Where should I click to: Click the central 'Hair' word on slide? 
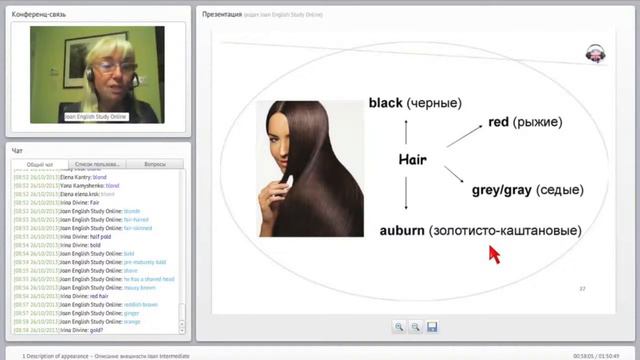[413, 160]
